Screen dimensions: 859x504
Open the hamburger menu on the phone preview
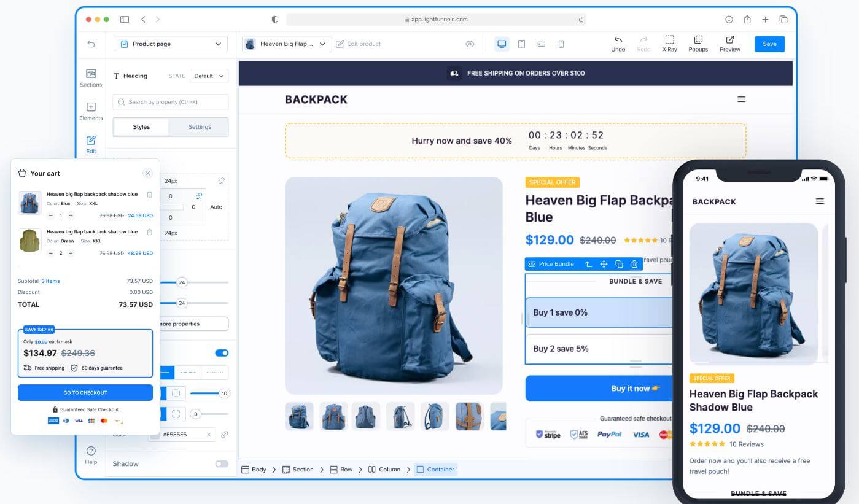[820, 201]
